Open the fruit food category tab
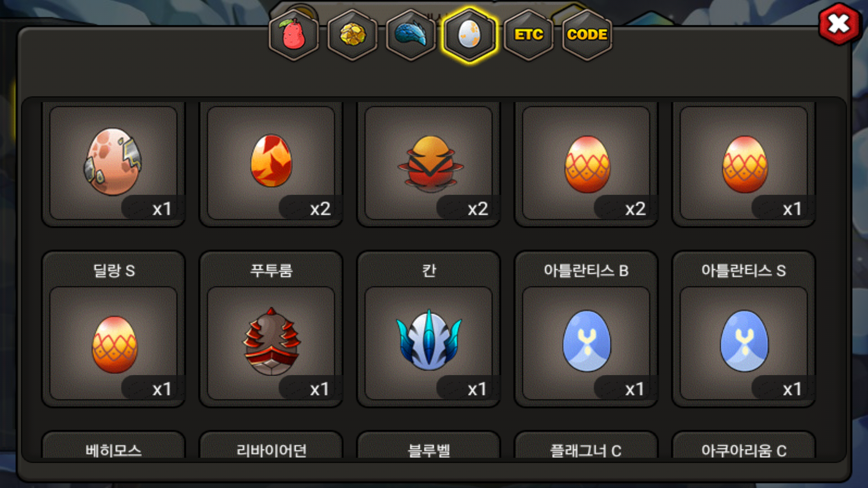This screenshot has height=488, width=868. 294,35
